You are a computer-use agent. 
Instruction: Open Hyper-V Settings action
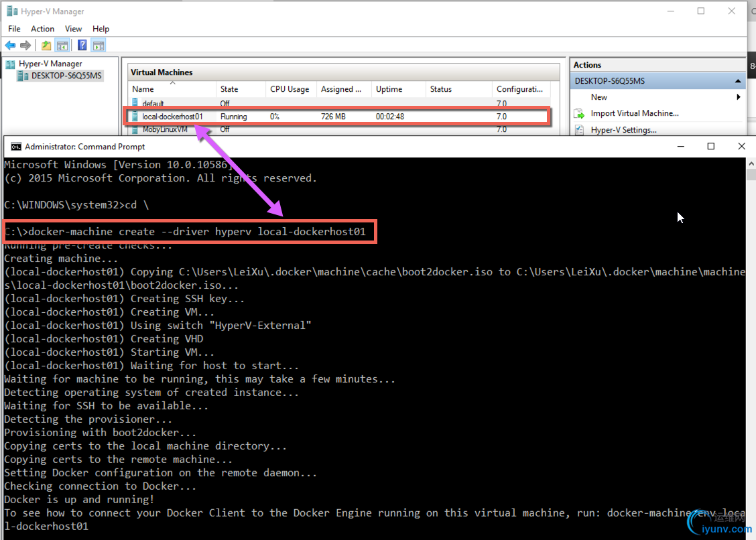pos(623,130)
